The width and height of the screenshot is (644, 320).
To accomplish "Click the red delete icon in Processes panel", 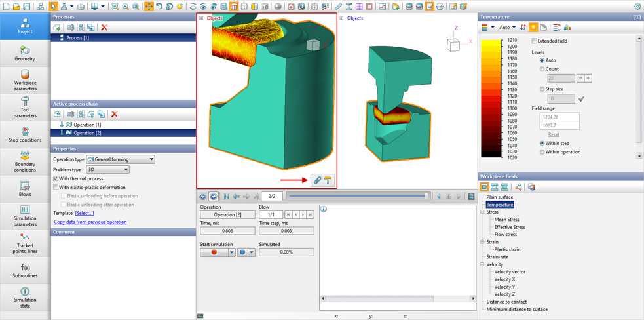I will pyautogui.click(x=104, y=27).
